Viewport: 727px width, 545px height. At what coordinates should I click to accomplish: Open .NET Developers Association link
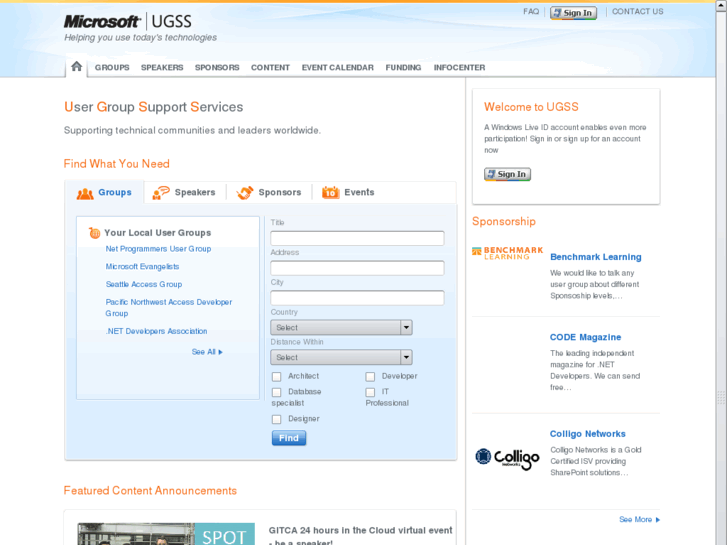pyautogui.click(x=156, y=331)
